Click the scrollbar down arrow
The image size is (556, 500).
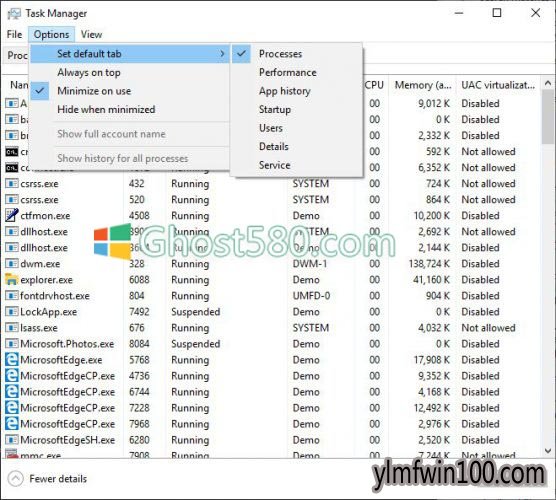tap(548, 451)
